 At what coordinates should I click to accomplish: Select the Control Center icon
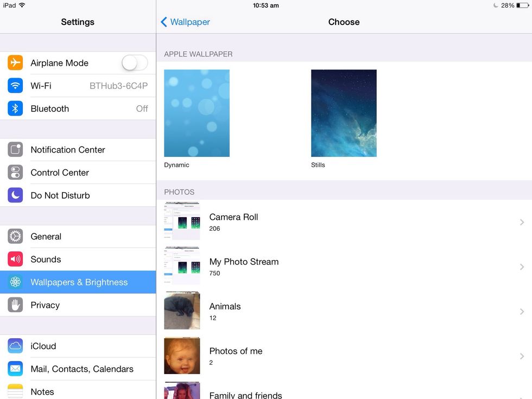pos(15,173)
